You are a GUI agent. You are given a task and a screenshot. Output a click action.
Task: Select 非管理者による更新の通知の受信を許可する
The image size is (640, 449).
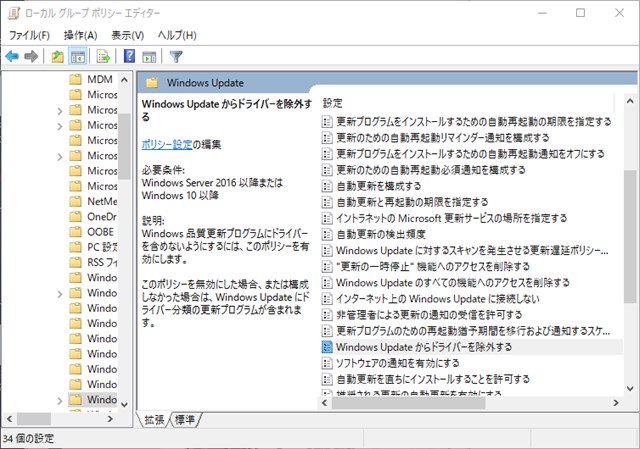pyautogui.click(x=429, y=315)
